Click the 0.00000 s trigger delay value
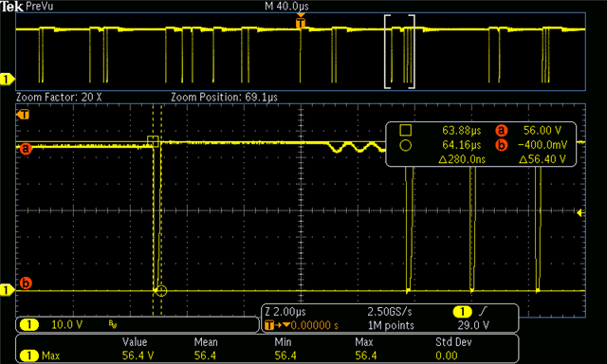 [x=314, y=326]
